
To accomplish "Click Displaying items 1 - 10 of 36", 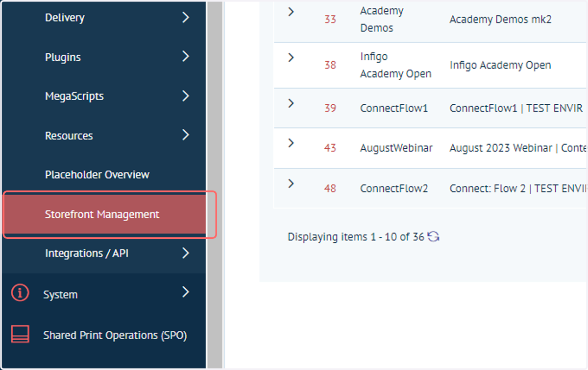I will 356,237.
